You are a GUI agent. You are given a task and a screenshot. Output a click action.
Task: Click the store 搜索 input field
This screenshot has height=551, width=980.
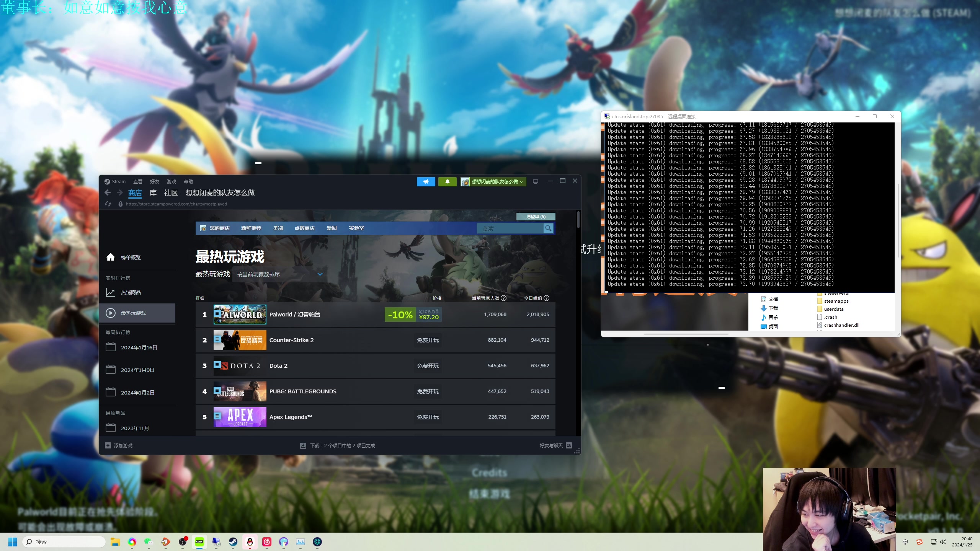[510, 228]
